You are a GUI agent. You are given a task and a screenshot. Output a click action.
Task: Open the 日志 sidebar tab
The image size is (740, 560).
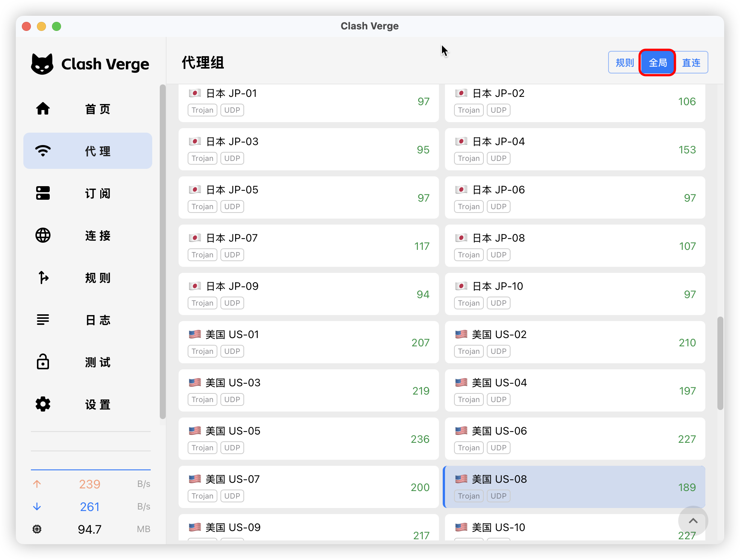[98, 320]
